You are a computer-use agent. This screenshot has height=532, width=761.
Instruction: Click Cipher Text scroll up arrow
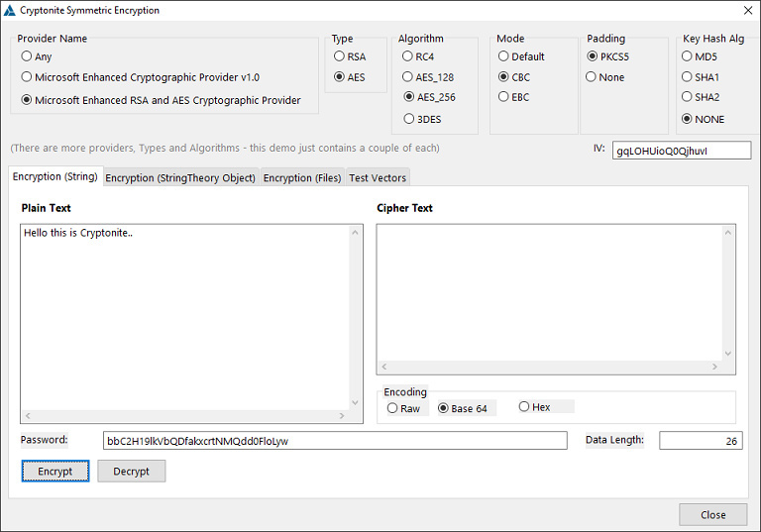pyautogui.click(x=728, y=233)
